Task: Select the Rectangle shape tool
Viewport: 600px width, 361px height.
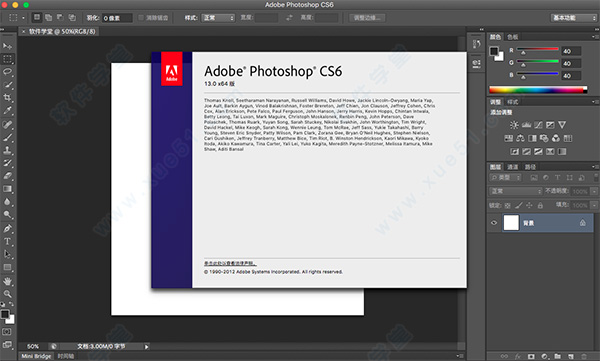Action: point(7,267)
